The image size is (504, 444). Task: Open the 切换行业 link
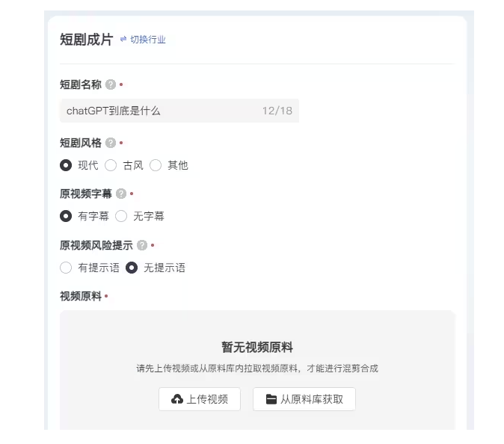(148, 40)
